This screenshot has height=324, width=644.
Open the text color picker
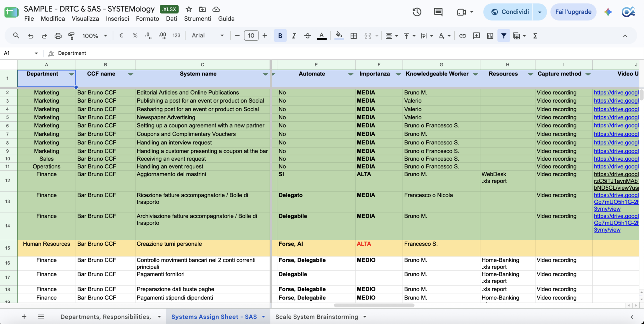[321, 36]
